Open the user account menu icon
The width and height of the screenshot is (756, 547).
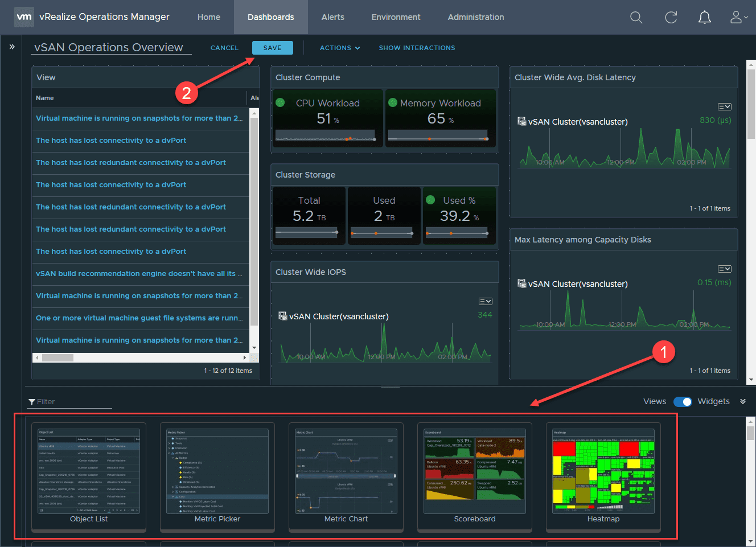click(736, 17)
